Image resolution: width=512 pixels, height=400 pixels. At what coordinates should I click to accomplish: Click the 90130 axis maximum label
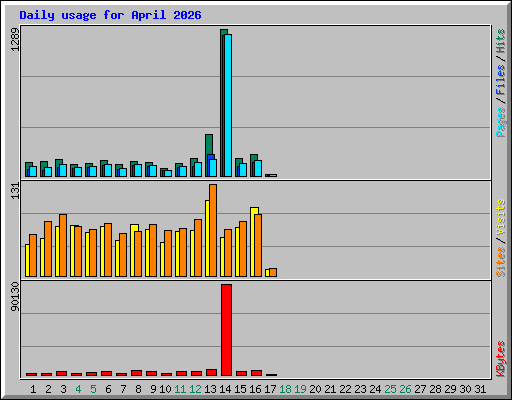tap(15, 296)
